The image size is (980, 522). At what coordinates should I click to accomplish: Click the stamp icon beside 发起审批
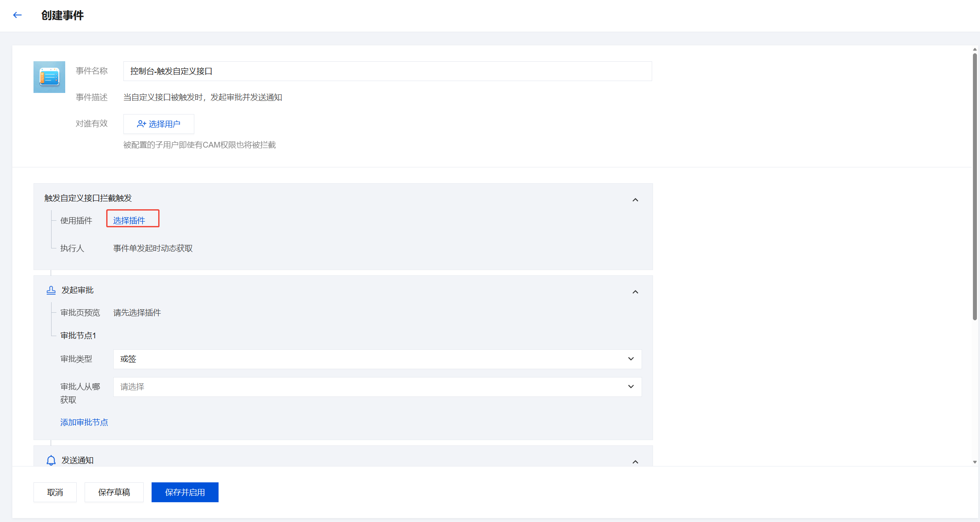pos(51,290)
